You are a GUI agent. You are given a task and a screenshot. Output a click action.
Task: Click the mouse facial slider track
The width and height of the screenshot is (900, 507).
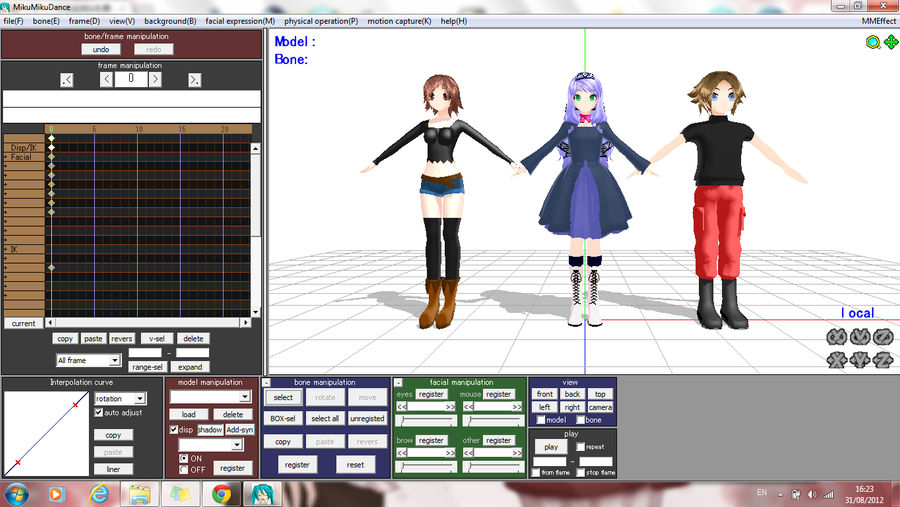tap(493, 420)
